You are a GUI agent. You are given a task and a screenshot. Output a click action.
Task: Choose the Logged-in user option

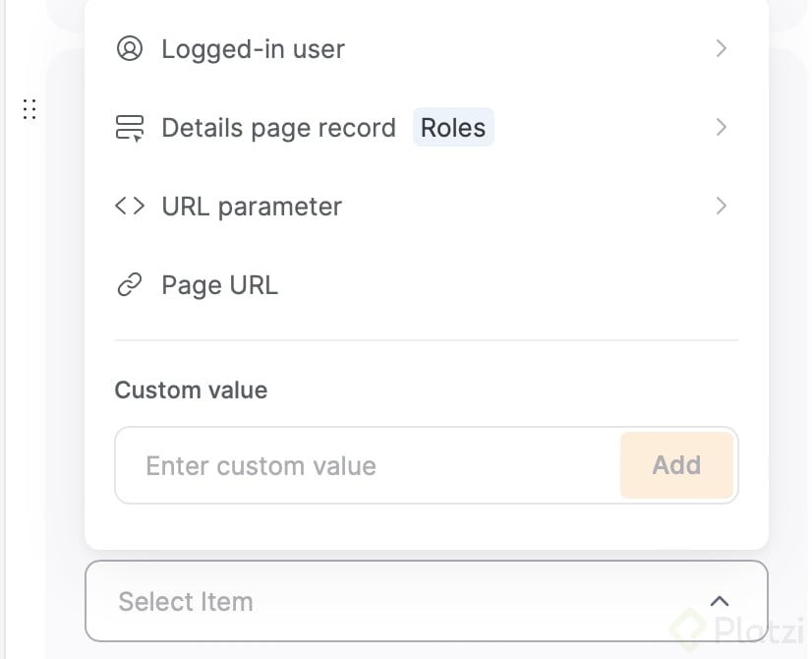253,48
